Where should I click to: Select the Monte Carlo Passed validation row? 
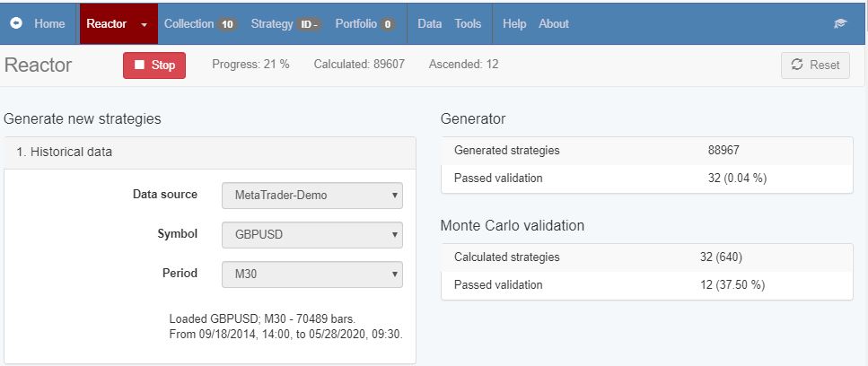coord(646,284)
